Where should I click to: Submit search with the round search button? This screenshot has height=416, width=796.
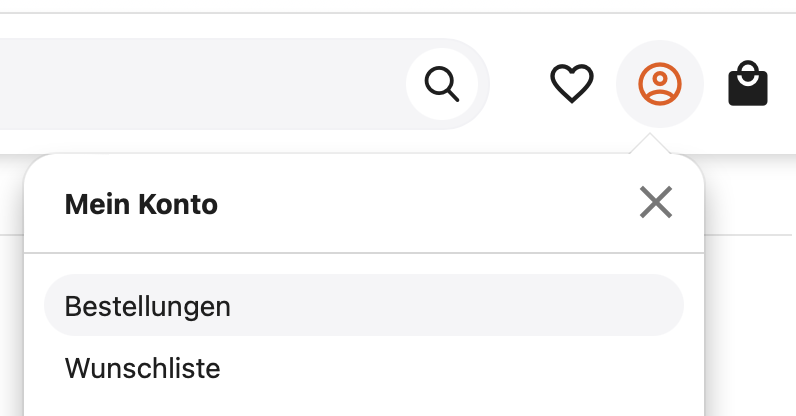pyautogui.click(x=442, y=84)
